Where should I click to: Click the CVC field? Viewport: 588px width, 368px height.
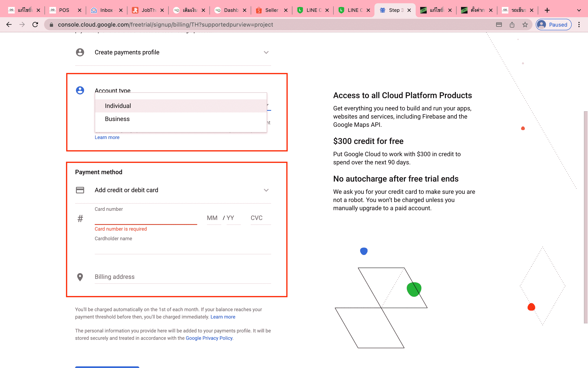[x=261, y=218]
